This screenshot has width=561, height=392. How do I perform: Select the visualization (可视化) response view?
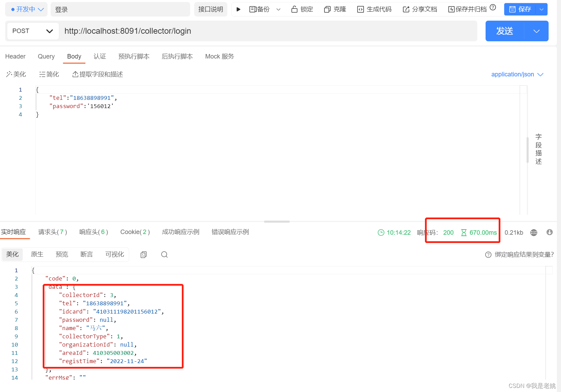tap(115, 254)
